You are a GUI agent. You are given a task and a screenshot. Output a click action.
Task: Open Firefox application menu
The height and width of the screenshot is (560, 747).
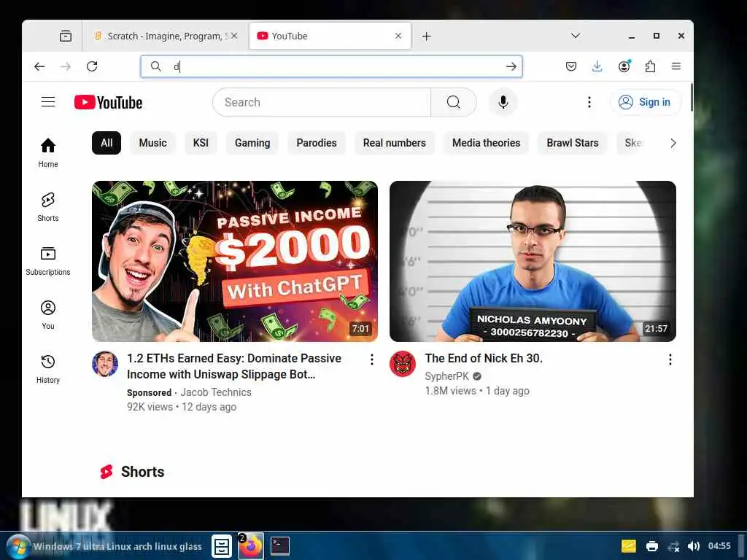(676, 66)
